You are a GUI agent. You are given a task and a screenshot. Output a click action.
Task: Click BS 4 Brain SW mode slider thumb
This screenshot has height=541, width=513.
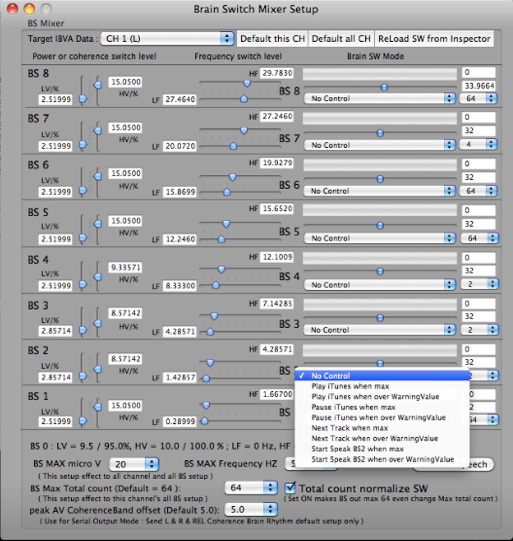click(380, 271)
